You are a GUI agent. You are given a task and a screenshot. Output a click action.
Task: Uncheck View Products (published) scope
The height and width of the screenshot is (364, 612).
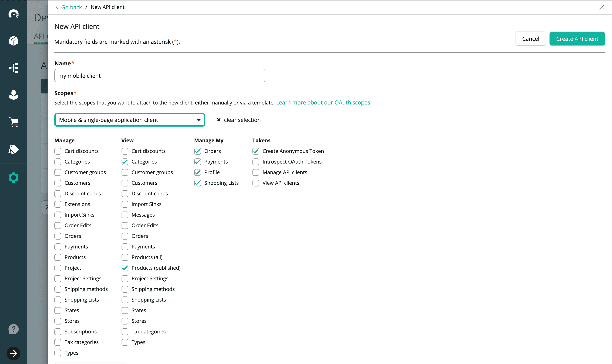pyautogui.click(x=125, y=268)
